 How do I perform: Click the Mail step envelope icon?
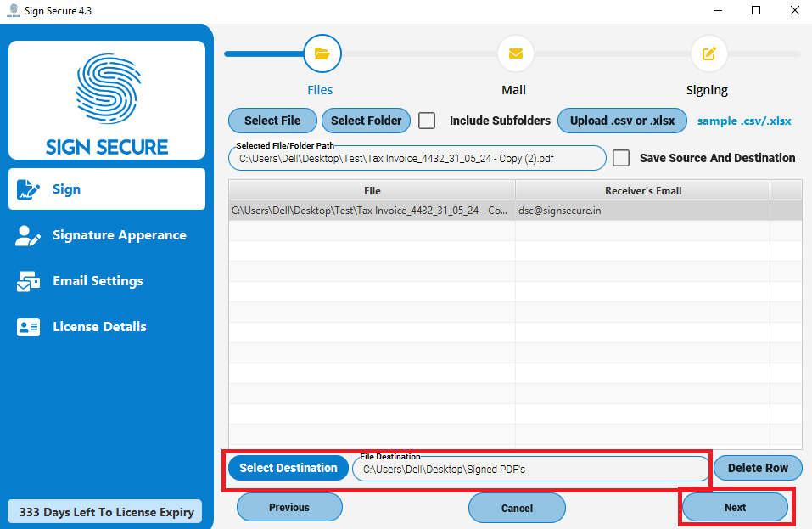coord(515,53)
